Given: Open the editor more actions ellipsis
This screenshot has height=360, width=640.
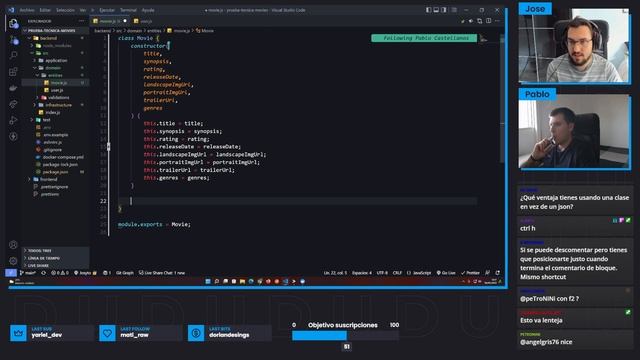Looking at the screenshot, I should coord(497,21).
